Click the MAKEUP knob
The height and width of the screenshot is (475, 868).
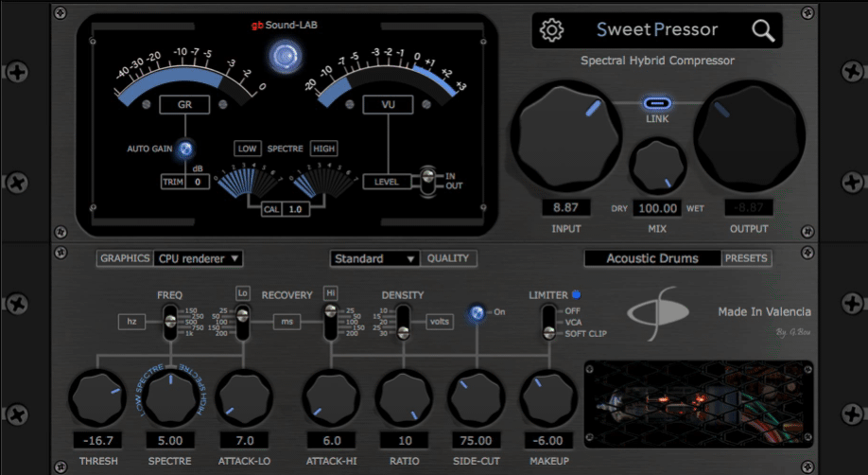point(548,398)
